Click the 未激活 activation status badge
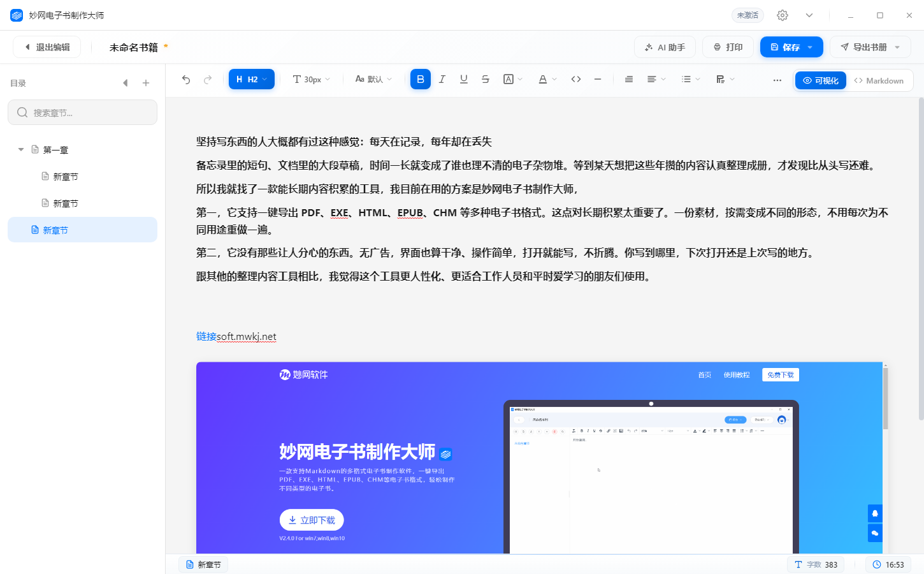The height and width of the screenshot is (574, 924). [x=747, y=15]
